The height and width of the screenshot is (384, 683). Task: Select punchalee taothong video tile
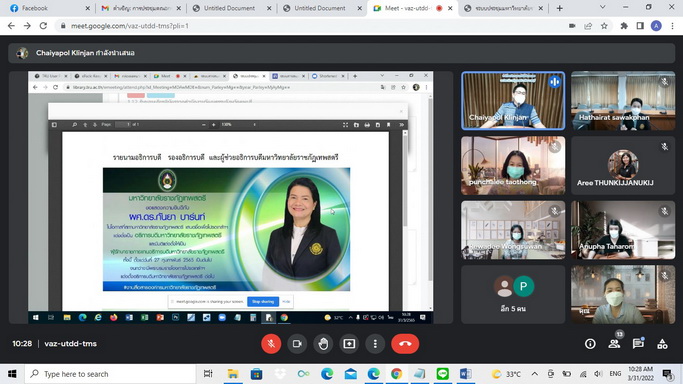coord(513,165)
